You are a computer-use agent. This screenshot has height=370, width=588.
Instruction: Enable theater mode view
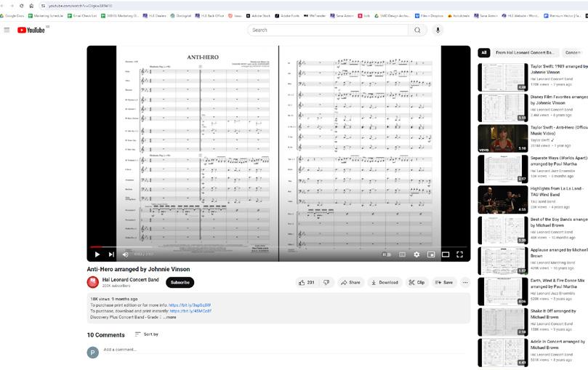[446, 254]
